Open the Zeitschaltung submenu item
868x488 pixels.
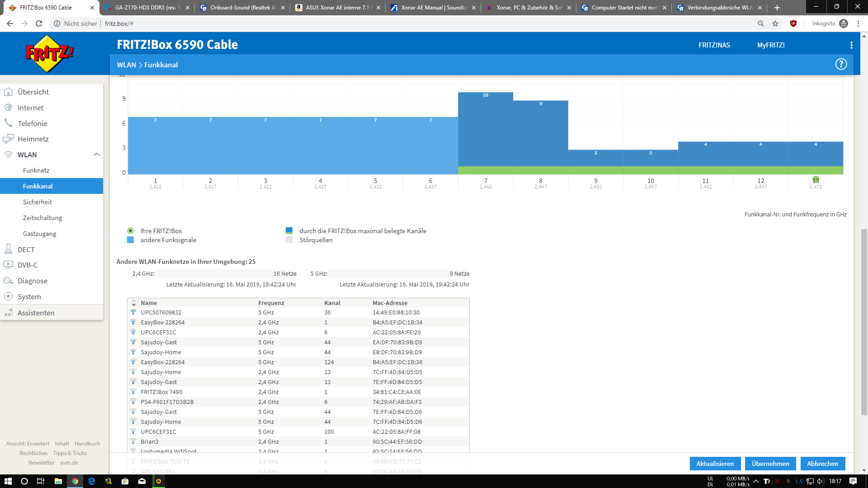point(42,218)
